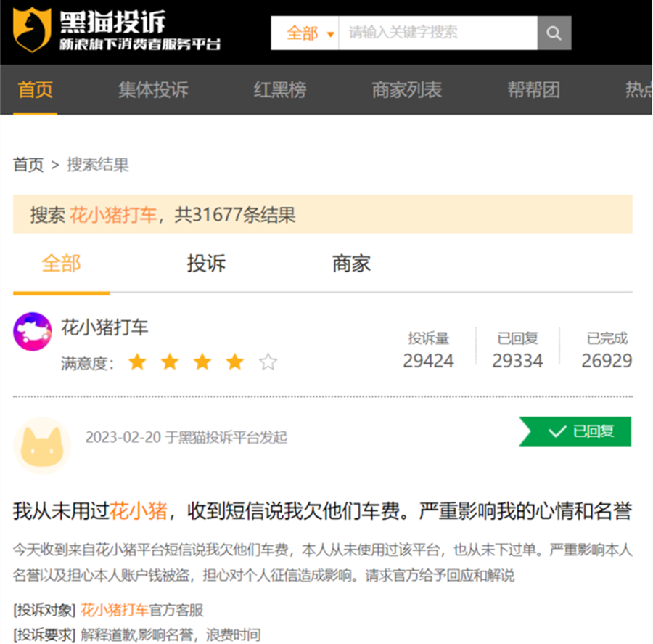The width and height of the screenshot is (653, 644).
Task: Click the complaint description starting 今天收到来自花小猪平台
Action: tap(323, 563)
